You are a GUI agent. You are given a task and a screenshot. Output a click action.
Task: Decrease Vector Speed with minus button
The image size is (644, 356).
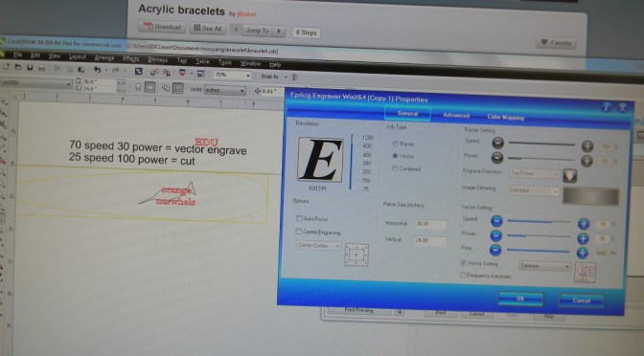click(x=496, y=221)
